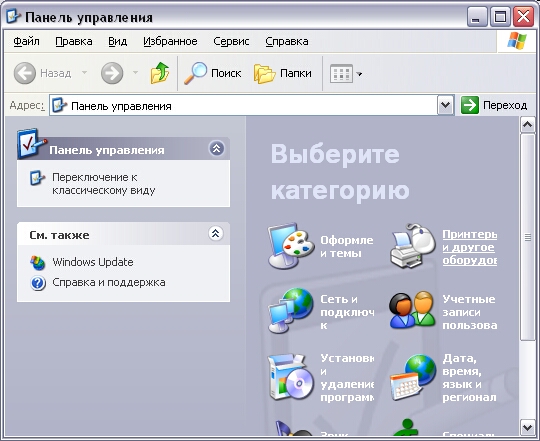Image resolution: width=540 pixels, height=441 pixels.
Task: Open User Accounts two people icon
Action: (413, 310)
